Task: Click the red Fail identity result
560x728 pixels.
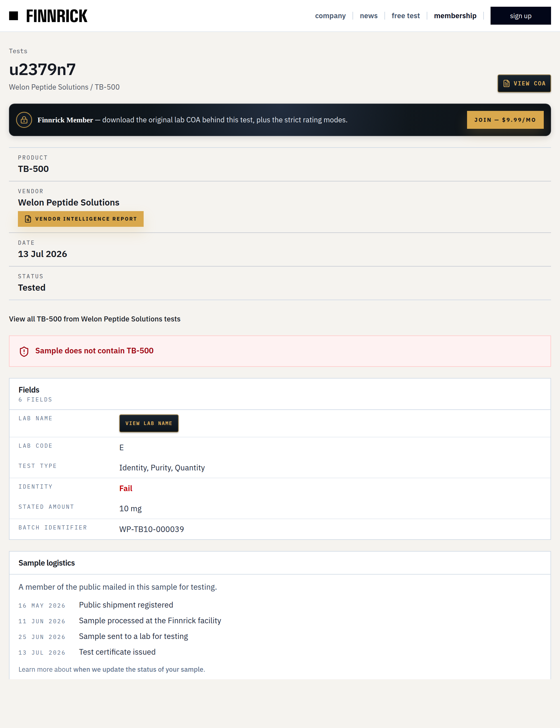Action: 126,488
